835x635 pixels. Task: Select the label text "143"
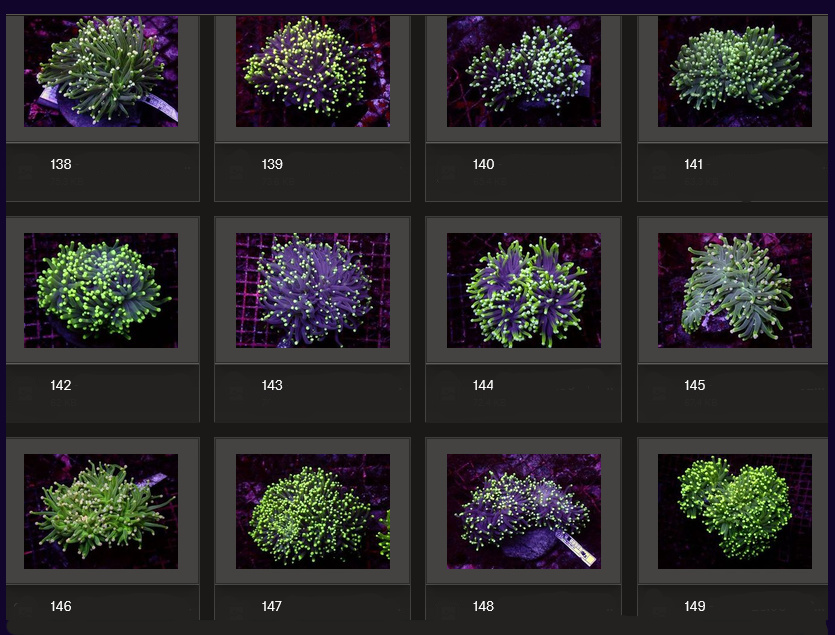272,385
